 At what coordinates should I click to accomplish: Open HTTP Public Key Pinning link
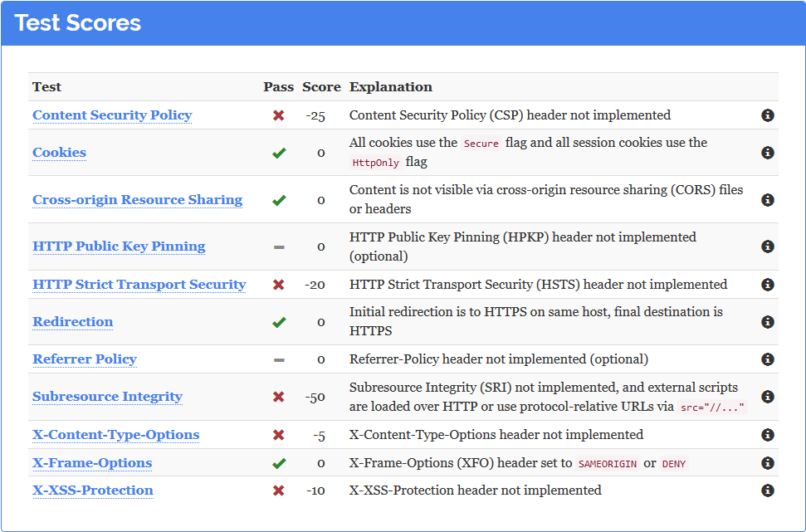pyautogui.click(x=119, y=246)
